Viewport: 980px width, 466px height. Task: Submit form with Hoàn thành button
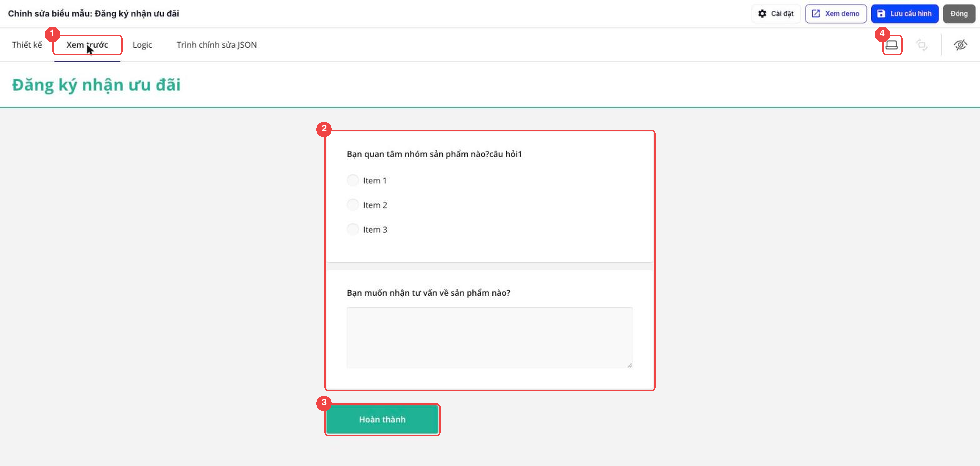point(382,419)
